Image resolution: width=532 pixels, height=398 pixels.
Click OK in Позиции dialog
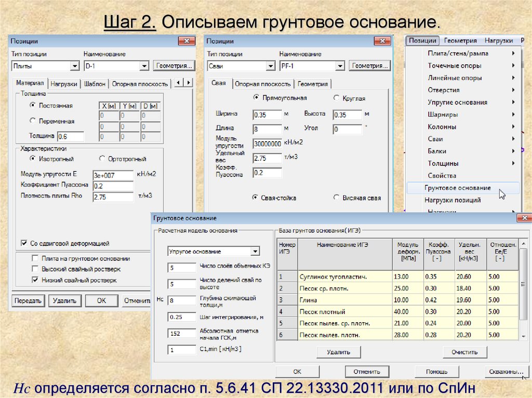tap(101, 300)
